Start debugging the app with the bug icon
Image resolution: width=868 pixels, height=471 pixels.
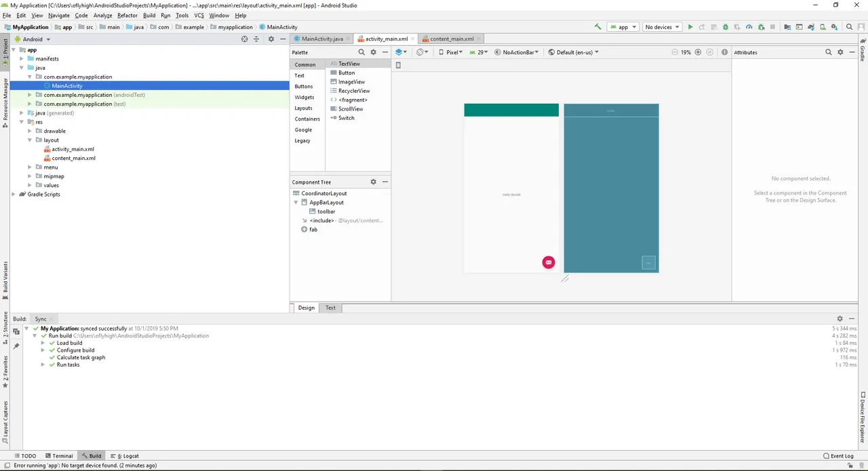pos(726,27)
